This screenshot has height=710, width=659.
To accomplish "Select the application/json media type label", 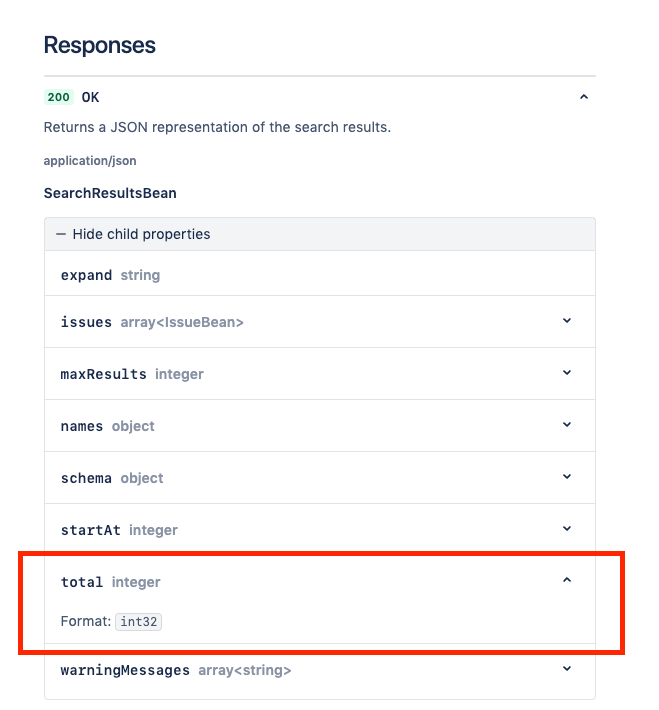I will [x=90, y=161].
